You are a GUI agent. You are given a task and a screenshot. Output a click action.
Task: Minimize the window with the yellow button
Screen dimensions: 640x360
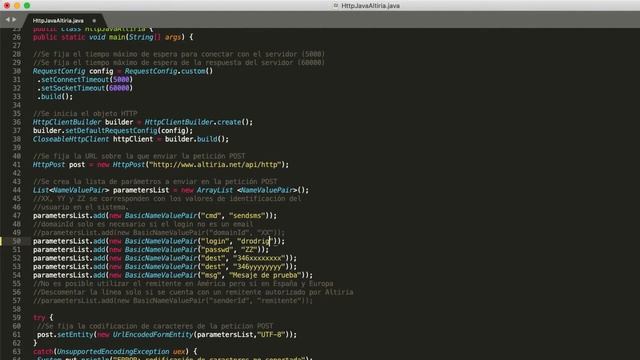tap(17, 5)
